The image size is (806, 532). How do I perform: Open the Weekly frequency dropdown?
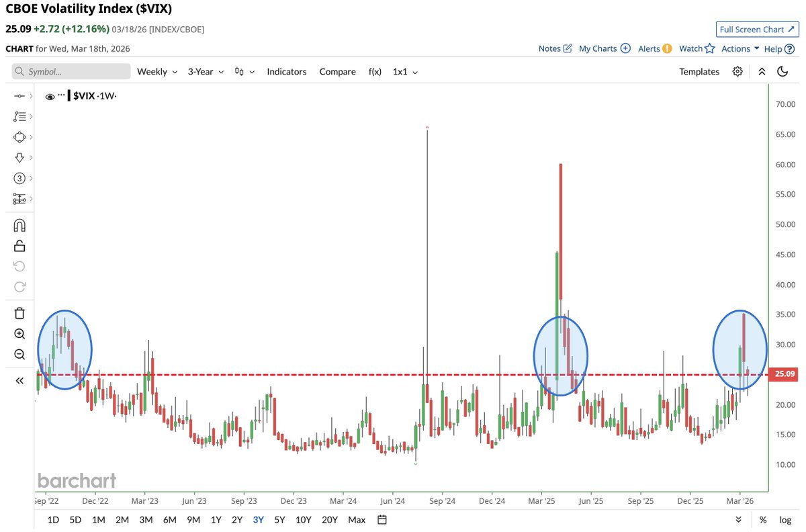pyautogui.click(x=156, y=71)
